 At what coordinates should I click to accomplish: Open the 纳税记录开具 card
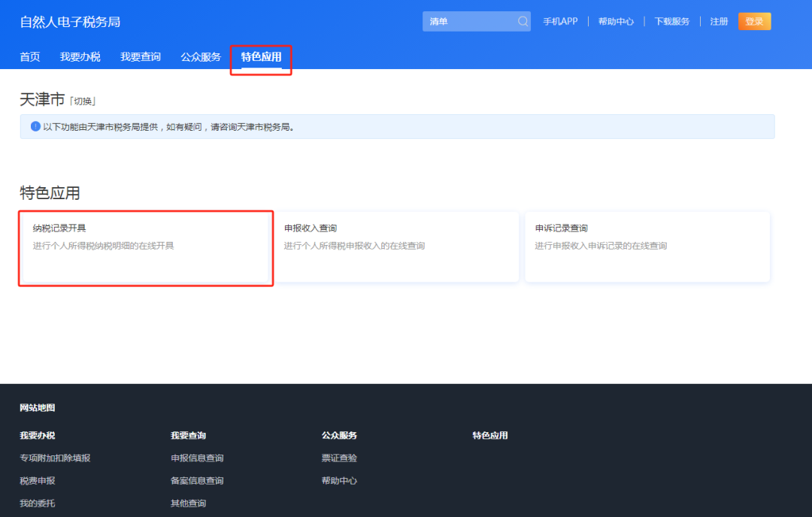pos(146,247)
